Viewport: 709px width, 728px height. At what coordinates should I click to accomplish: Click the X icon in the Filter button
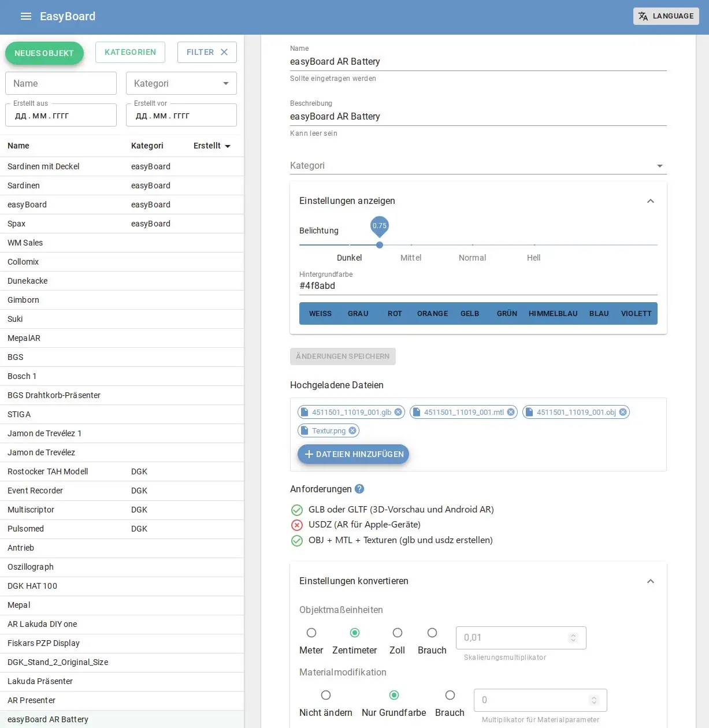coord(224,52)
